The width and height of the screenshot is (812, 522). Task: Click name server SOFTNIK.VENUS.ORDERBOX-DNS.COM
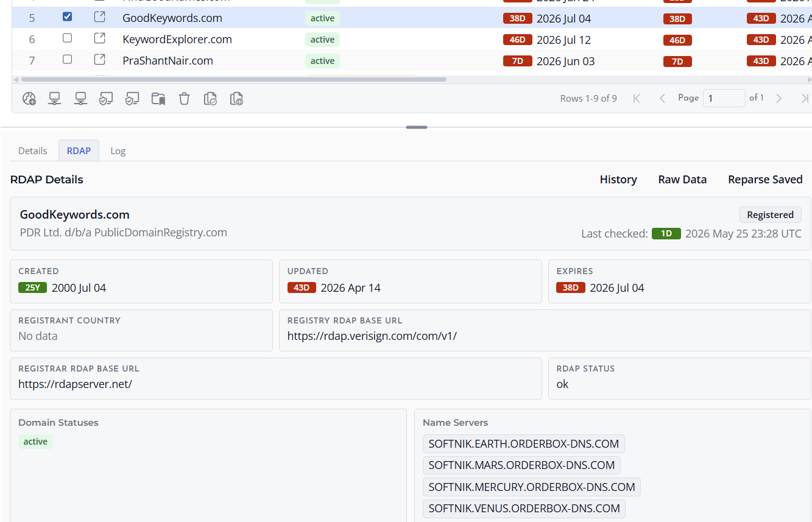coord(524,508)
